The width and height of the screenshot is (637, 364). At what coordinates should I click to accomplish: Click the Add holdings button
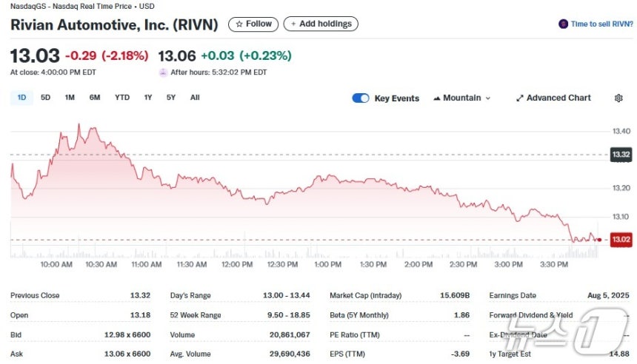(321, 24)
